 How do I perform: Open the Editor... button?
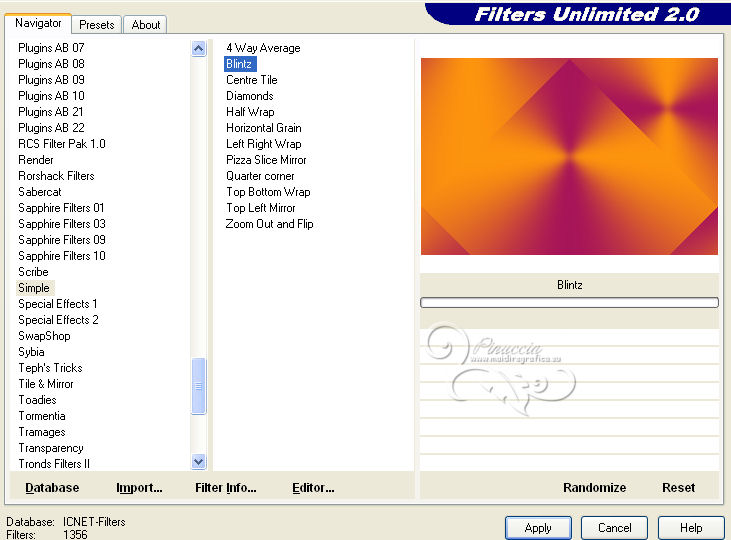pos(313,488)
